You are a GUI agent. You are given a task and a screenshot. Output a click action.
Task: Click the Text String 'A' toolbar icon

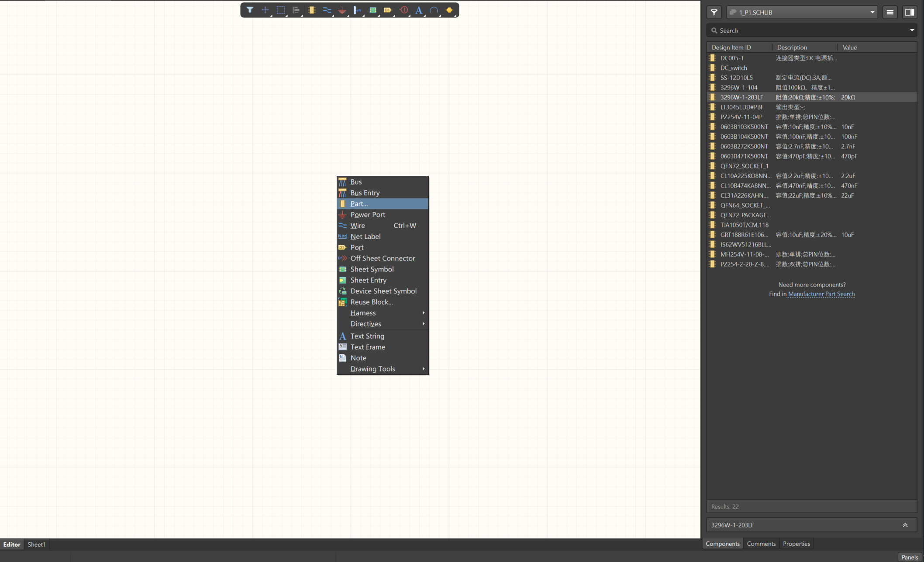(419, 10)
